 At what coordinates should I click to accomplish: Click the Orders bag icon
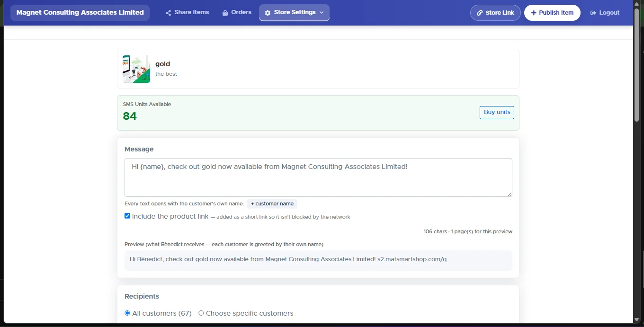[x=225, y=13]
